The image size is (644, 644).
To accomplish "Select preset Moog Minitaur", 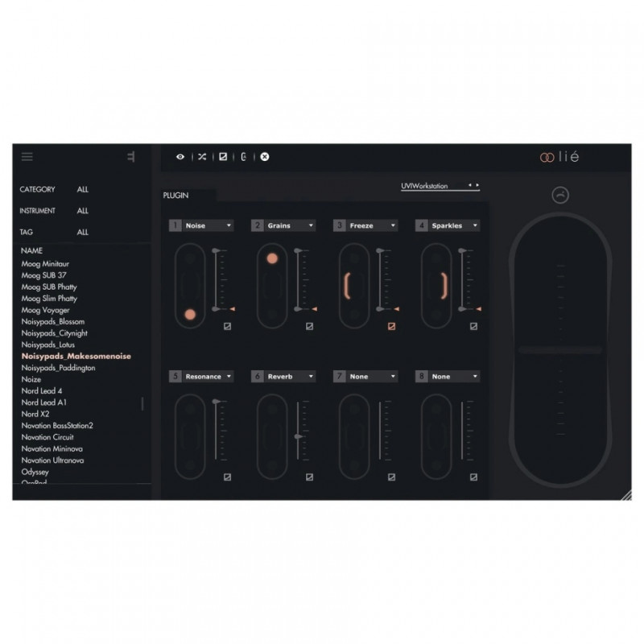I will coord(45,264).
